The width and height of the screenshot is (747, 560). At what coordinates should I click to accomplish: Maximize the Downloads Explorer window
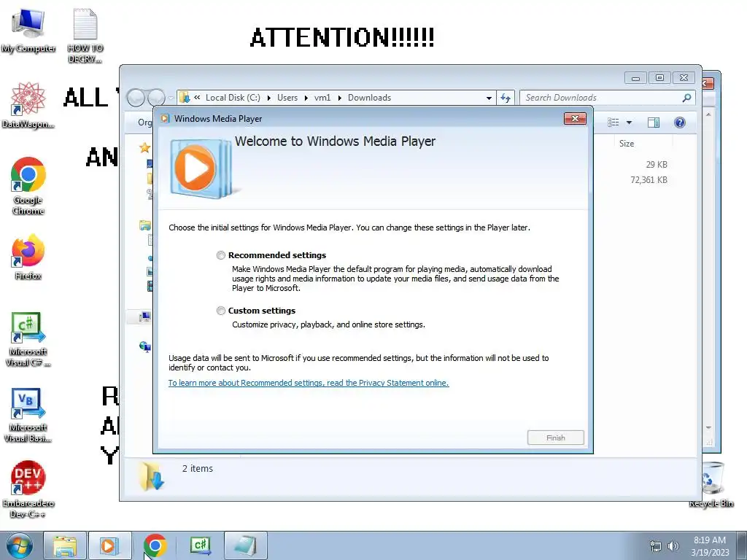point(659,78)
